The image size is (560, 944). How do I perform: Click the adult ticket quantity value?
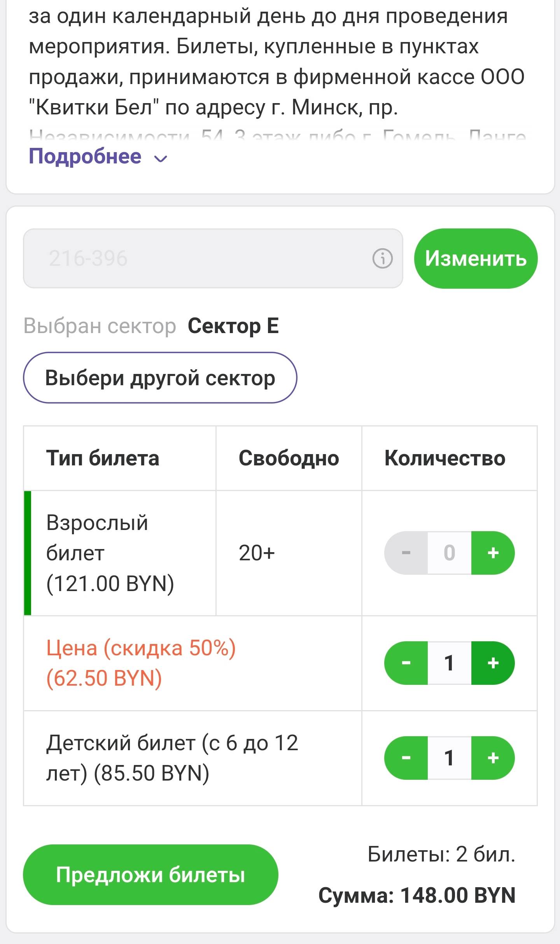click(x=449, y=553)
